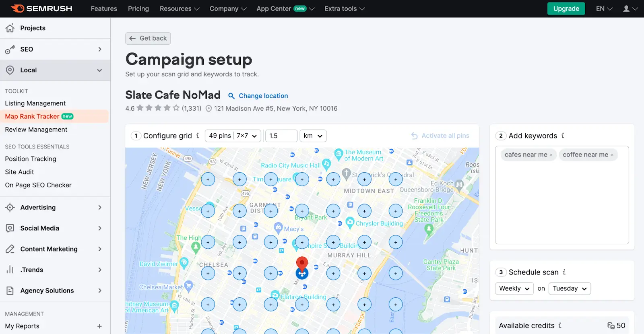Open the 49 pins 7×7 grid dropdown
The image size is (644, 334).
pos(233,136)
